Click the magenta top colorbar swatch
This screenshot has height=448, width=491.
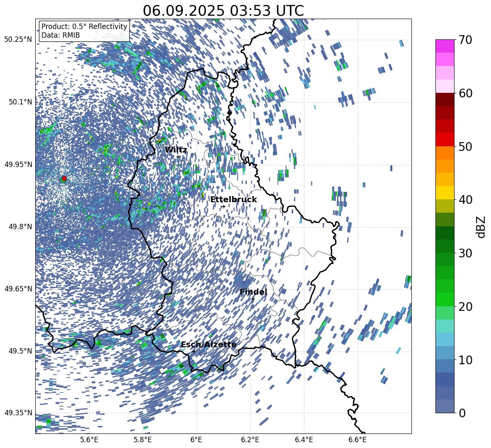pos(445,46)
